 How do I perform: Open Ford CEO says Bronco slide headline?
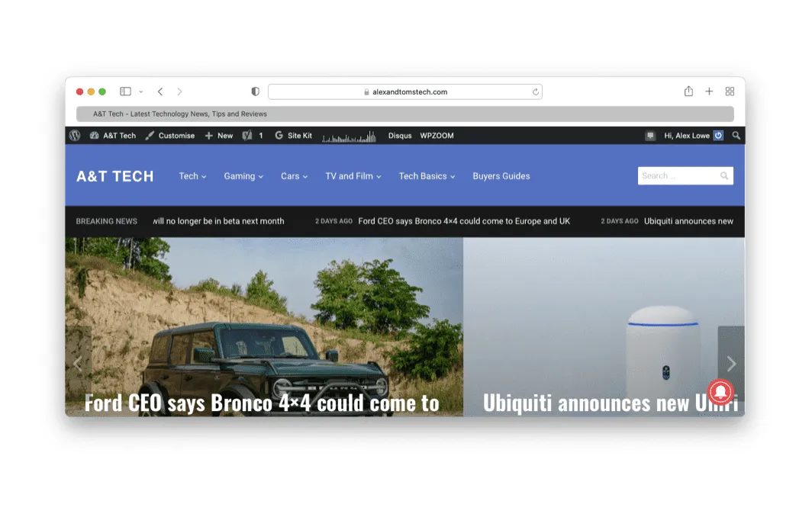pos(262,403)
